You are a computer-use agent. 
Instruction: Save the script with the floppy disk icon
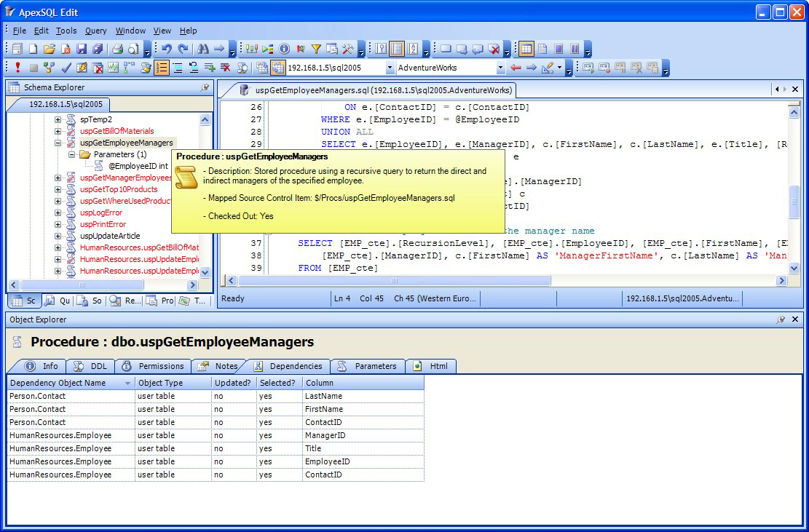pyautogui.click(x=82, y=49)
